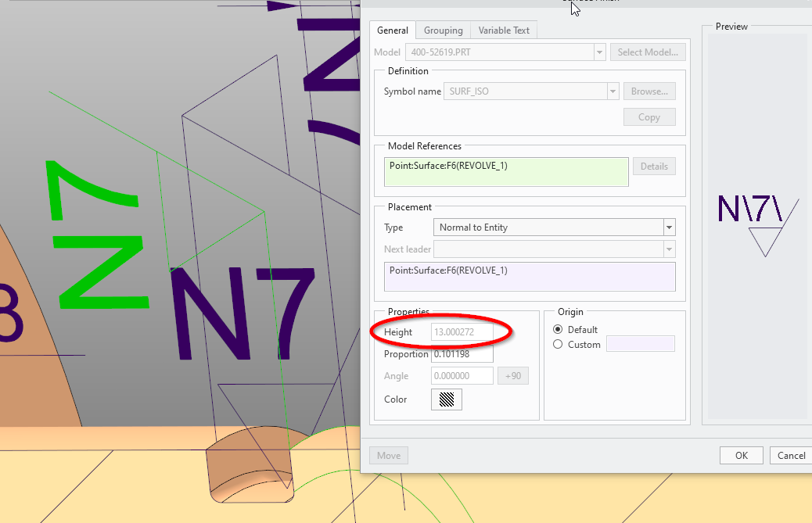Select the Default origin radio button

pos(558,329)
